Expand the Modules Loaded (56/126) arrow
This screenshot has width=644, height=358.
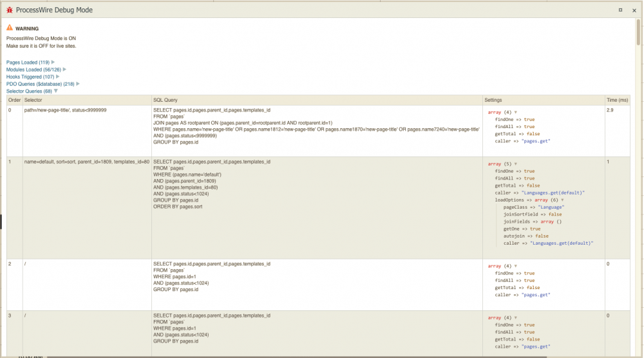pos(64,70)
